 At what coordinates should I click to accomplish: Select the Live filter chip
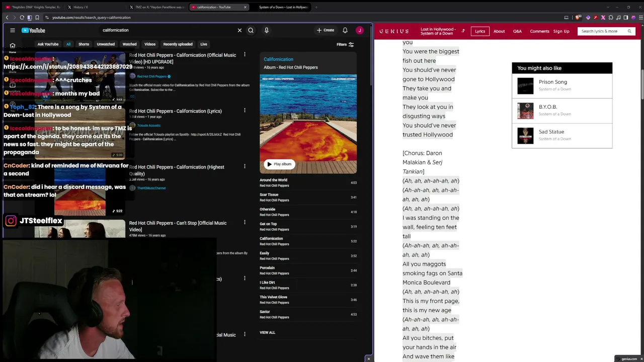click(x=204, y=44)
